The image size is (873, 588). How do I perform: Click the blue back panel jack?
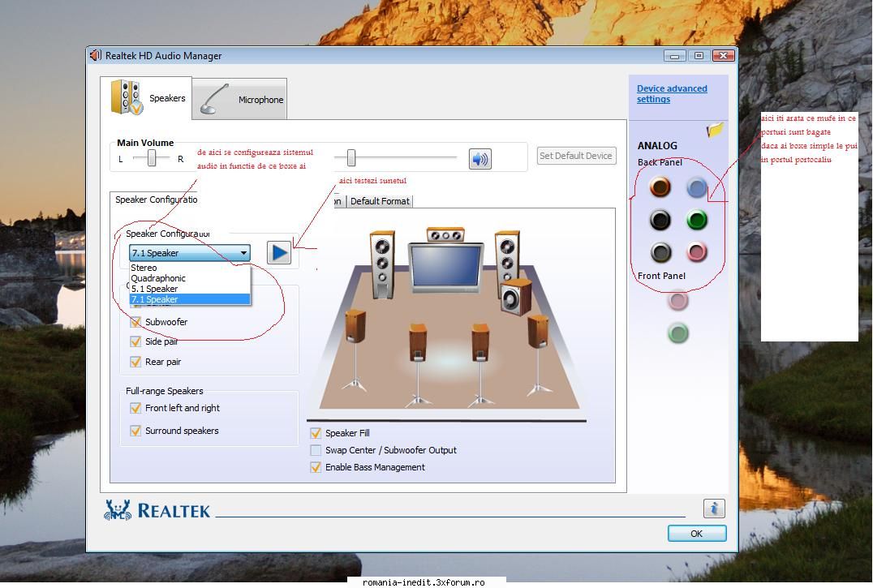tap(696, 188)
